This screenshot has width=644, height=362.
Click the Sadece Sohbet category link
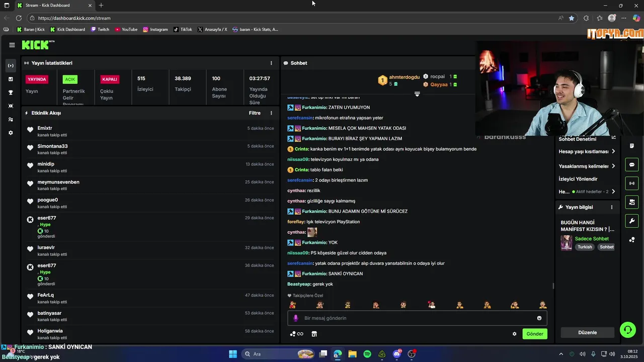click(592, 239)
